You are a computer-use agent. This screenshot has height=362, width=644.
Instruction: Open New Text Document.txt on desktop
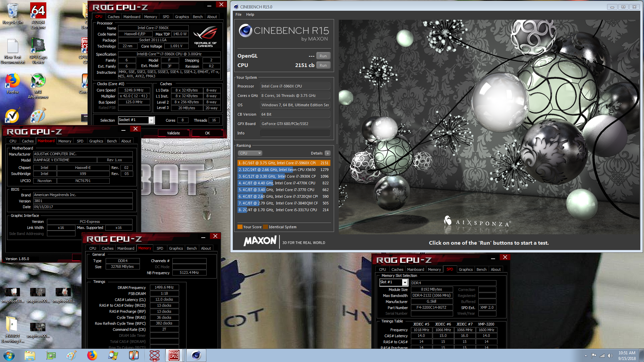click(x=12, y=51)
